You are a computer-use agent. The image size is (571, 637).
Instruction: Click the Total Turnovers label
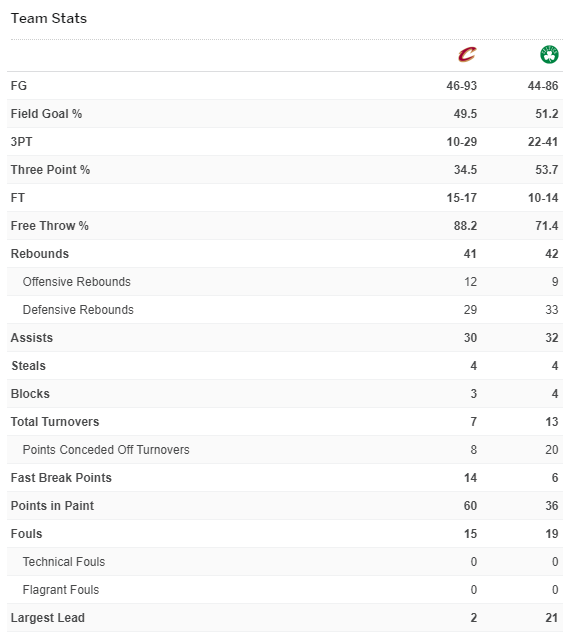[55, 422]
